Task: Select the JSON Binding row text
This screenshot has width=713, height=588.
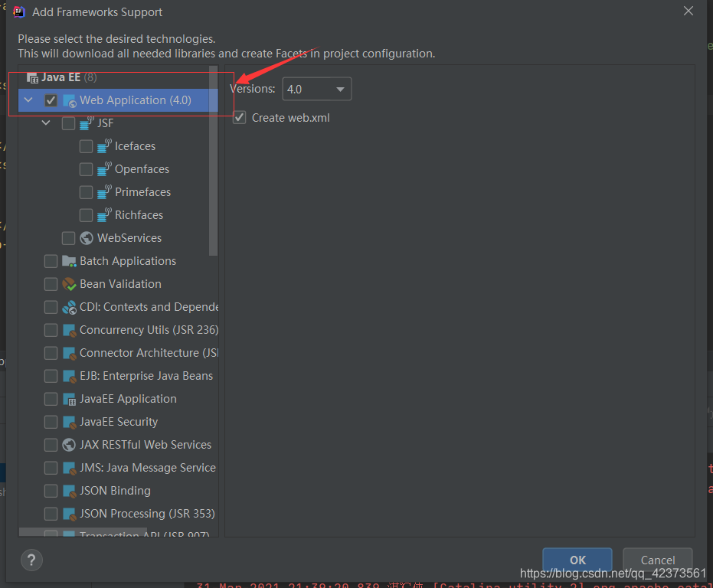Action: click(x=115, y=491)
